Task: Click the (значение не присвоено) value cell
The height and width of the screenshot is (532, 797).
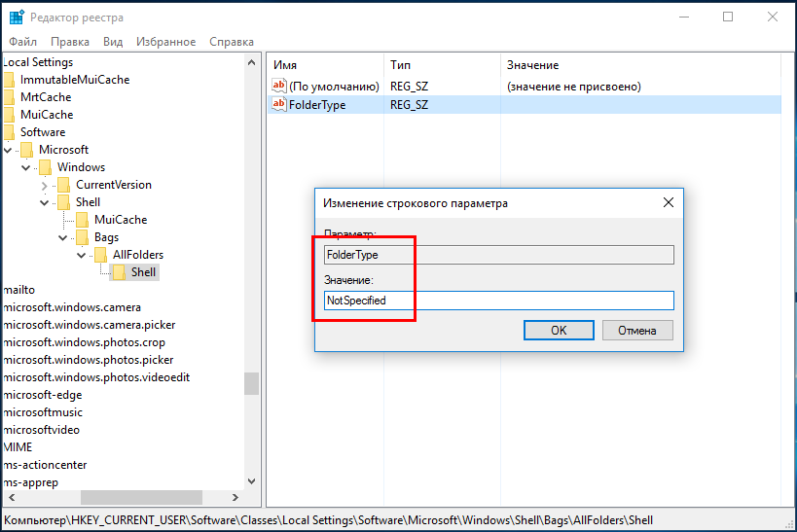Action: pyautogui.click(x=574, y=87)
